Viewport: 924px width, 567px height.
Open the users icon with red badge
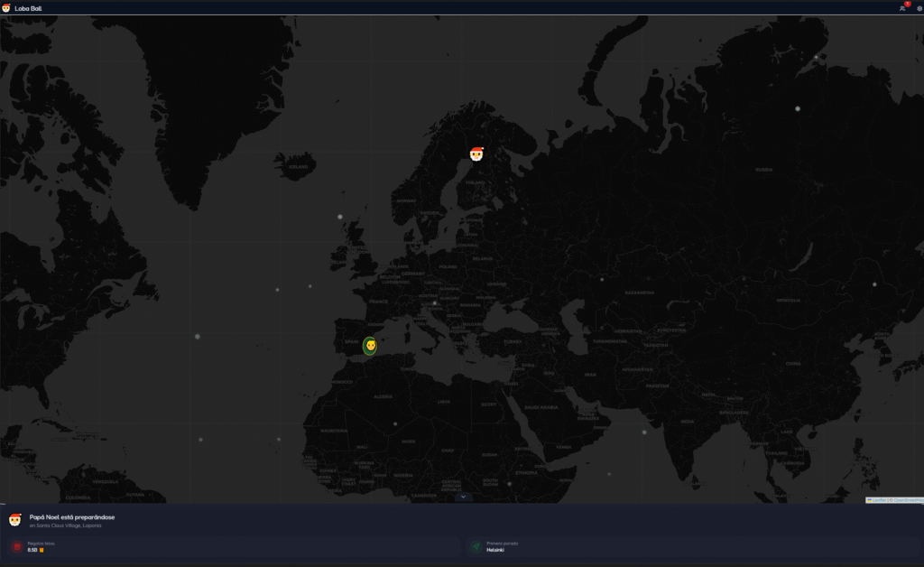(902, 8)
